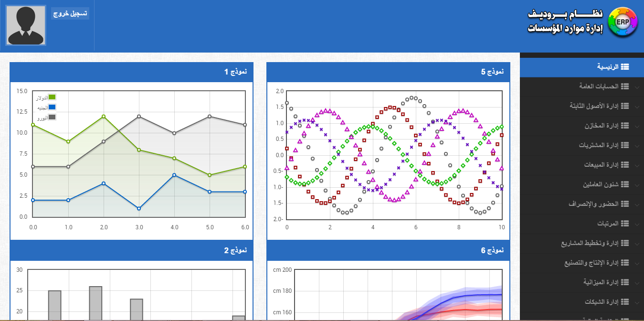The width and height of the screenshot is (644, 321).
Task: Click list icon beside إدارة المخازن
Action: pyautogui.click(x=625, y=126)
